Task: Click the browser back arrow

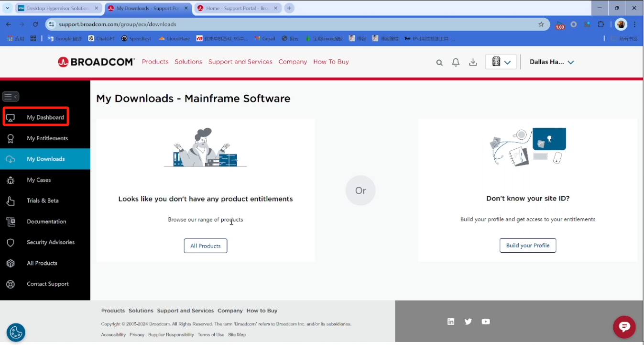Action: pyautogui.click(x=9, y=24)
